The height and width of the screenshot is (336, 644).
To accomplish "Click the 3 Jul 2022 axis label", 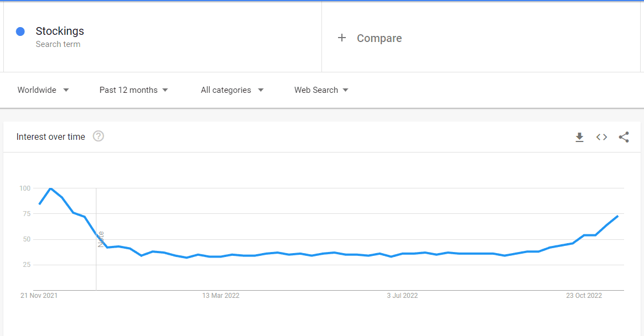I will 402,296.
